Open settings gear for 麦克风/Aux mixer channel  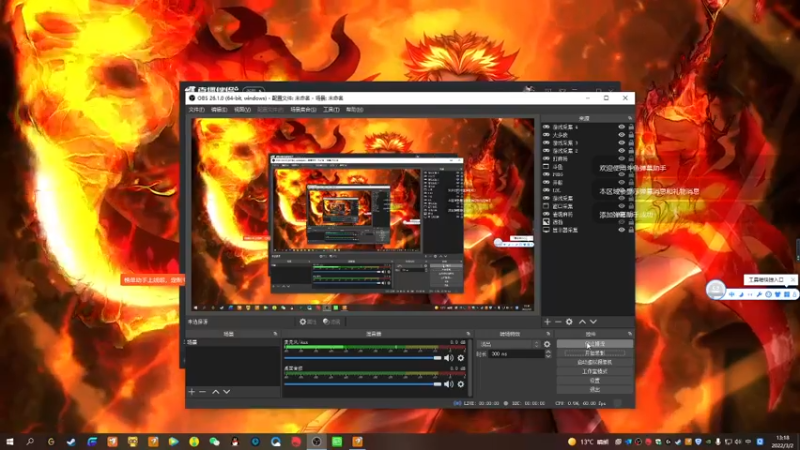pyautogui.click(x=461, y=358)
